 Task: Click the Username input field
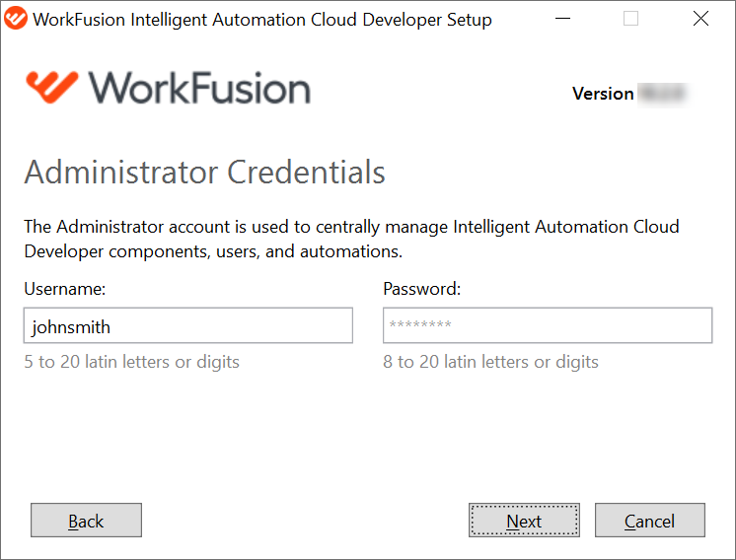(x=188, y=325)
